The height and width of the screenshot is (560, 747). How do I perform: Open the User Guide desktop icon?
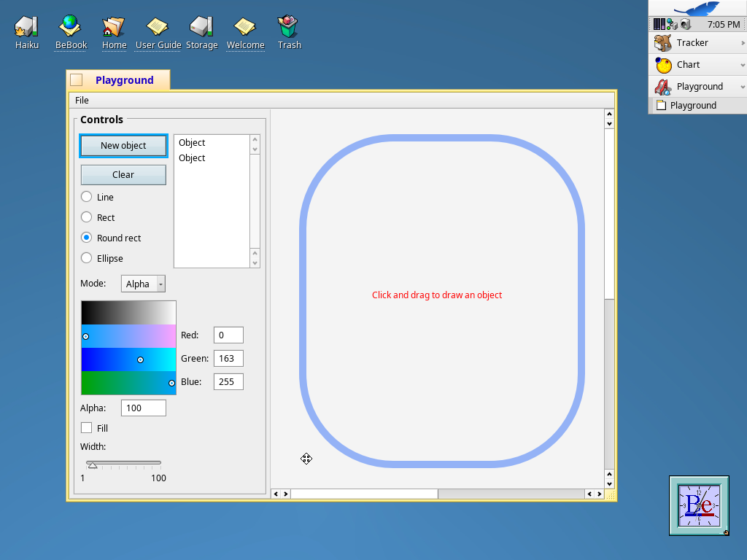[x=158, y=27]
